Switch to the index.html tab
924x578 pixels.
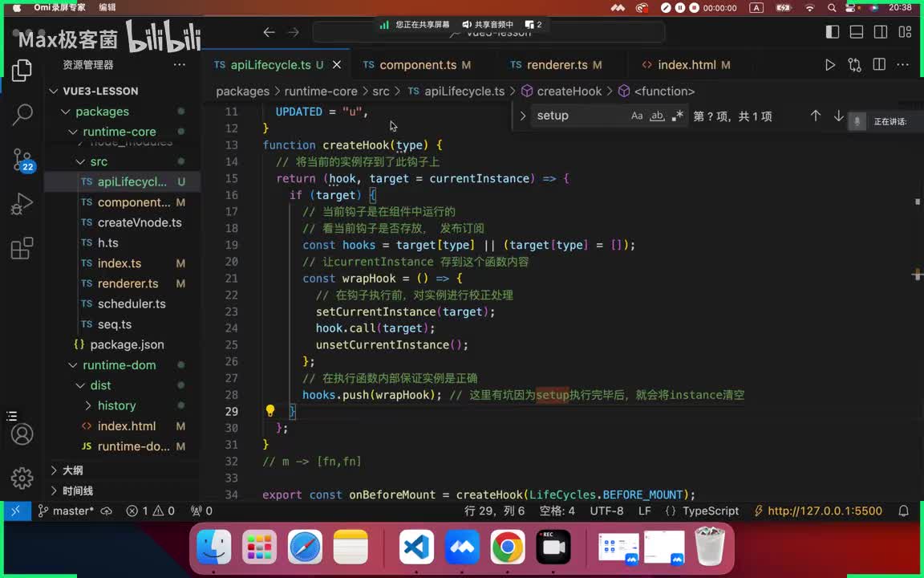[x=686, y=65]
